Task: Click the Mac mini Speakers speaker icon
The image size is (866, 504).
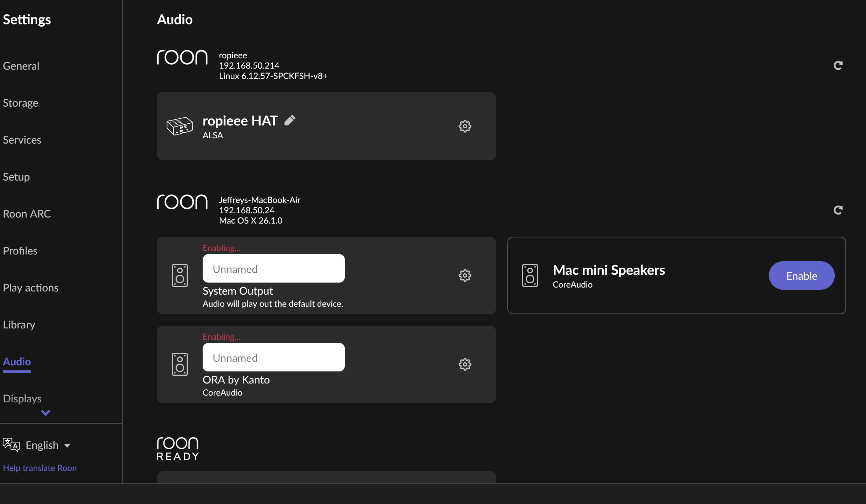Action: click(x=530, y=275)
